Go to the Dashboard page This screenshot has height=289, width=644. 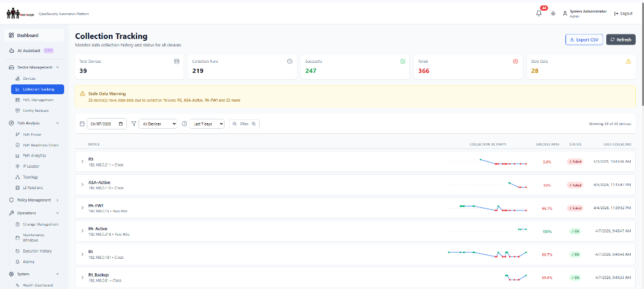click(x=34, y=35)
